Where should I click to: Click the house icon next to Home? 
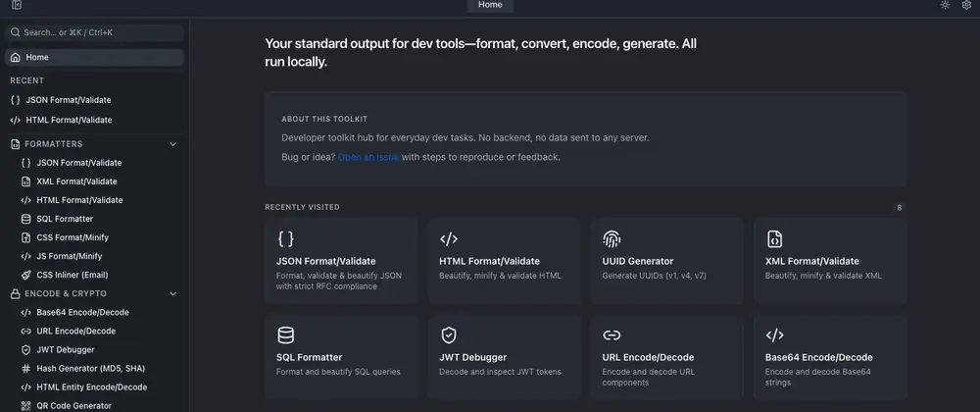[x=16, y=58]
